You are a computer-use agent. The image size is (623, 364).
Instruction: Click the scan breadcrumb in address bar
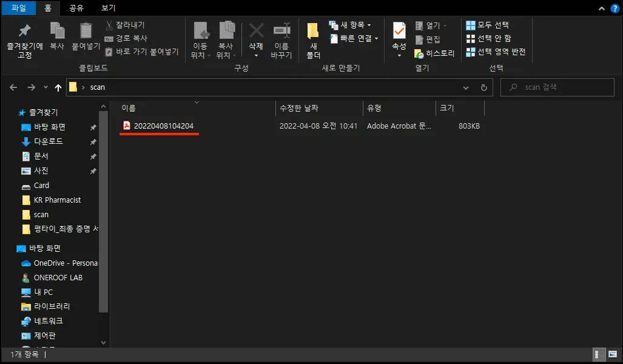pyautogui.click(x=97, y=87)
